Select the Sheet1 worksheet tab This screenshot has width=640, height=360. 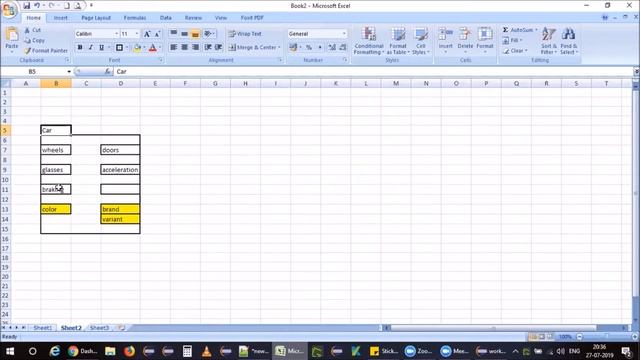(x=42, y=328)
